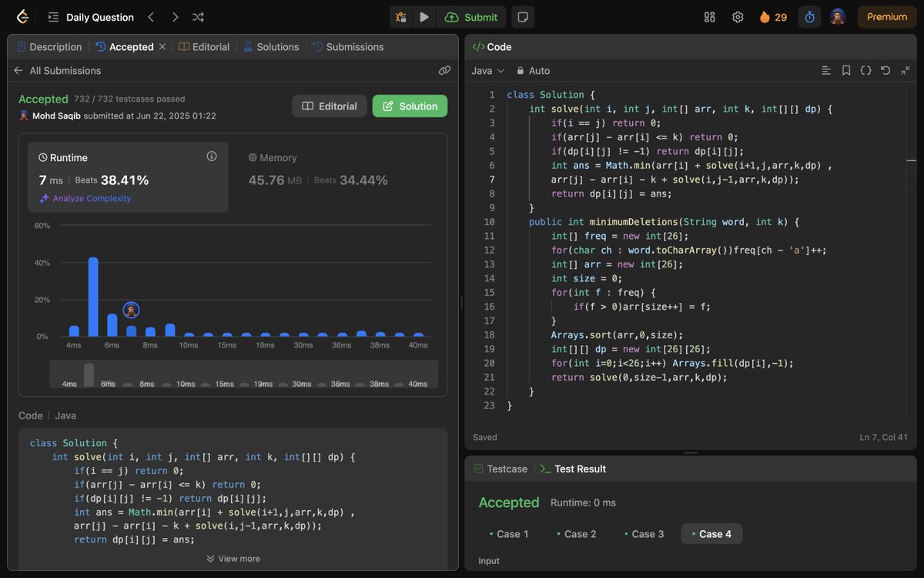
Task: Select Case 4
Action: [711, 534]
